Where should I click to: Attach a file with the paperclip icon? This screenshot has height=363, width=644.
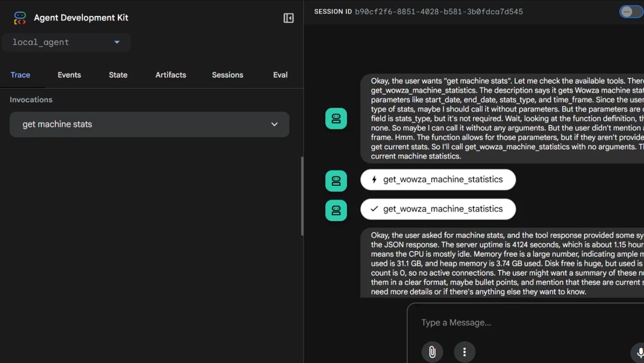coord(432,352)
